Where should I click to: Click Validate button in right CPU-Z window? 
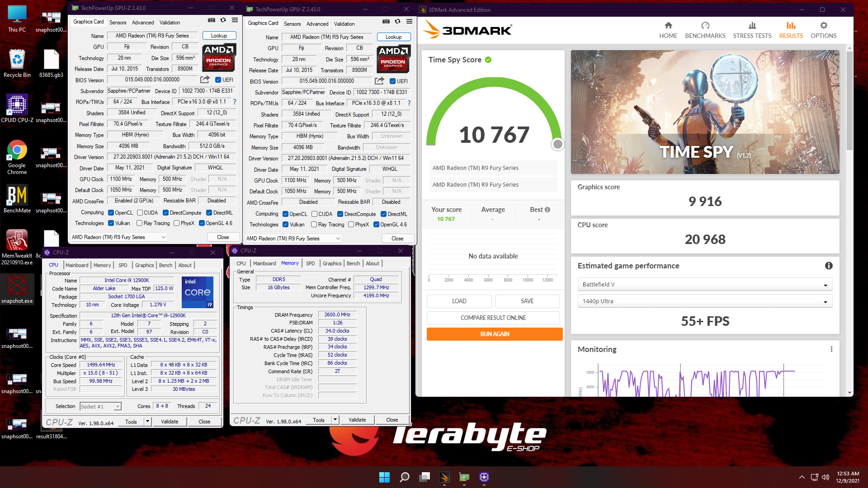point(357,420)
